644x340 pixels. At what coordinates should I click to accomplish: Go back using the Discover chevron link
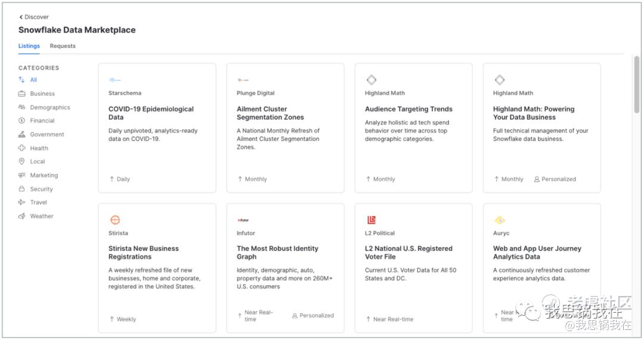(33, 17)
